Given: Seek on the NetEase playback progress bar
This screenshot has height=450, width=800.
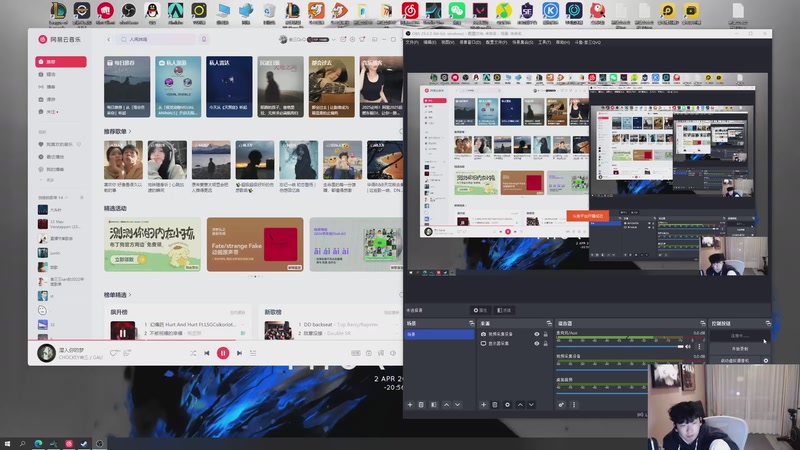Looking at the screenshot, I should pos(215,340).
